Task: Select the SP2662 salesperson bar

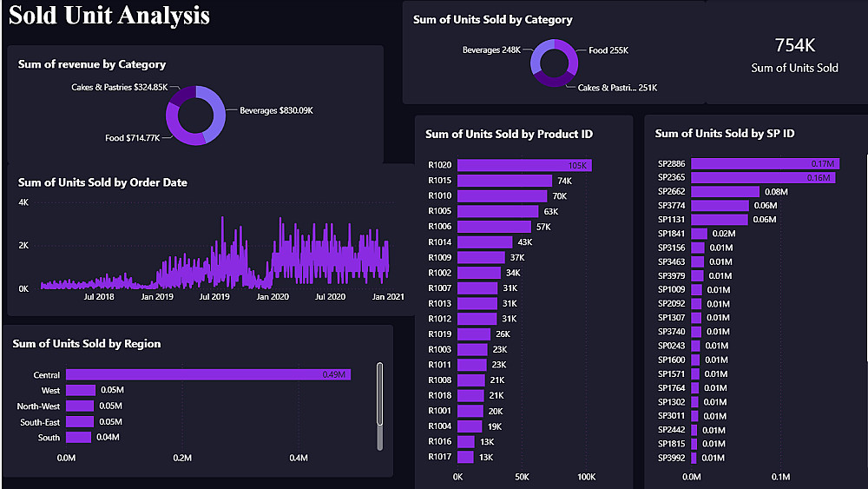Action: [725, 192]
